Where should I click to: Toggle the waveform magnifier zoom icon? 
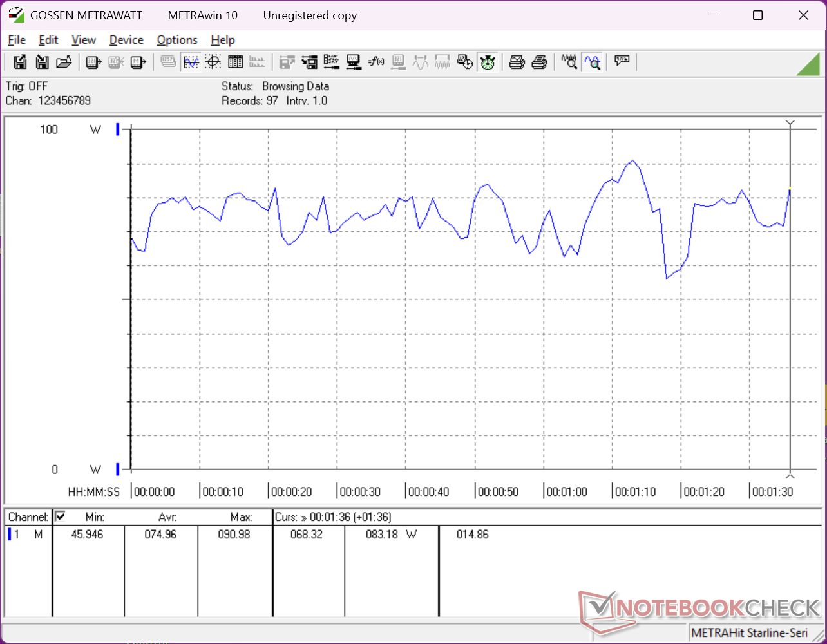coord(592,62)
